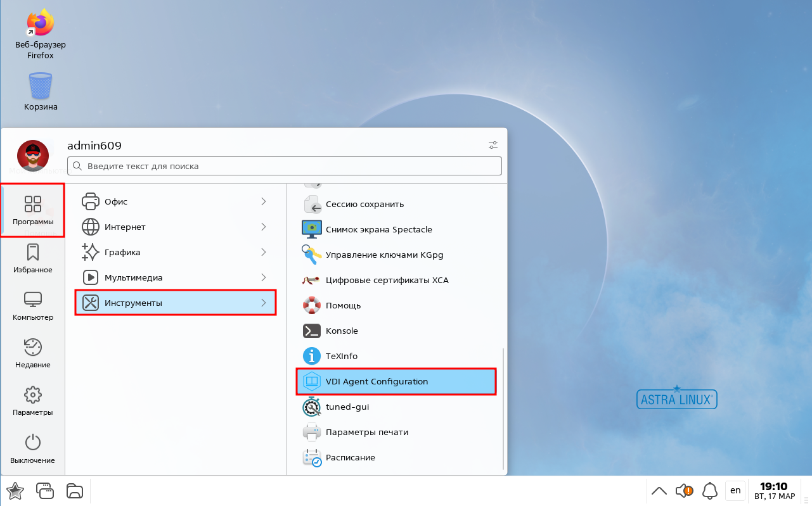Click the KGpg key management icon
Viewport: 812px width, 506px height.
tap(311, 255)
